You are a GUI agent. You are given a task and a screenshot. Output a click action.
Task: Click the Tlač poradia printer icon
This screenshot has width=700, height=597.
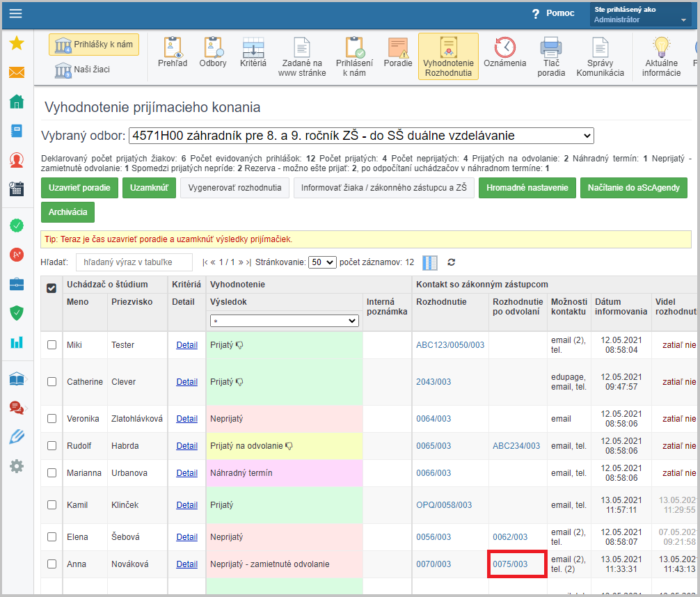(551, 56)
